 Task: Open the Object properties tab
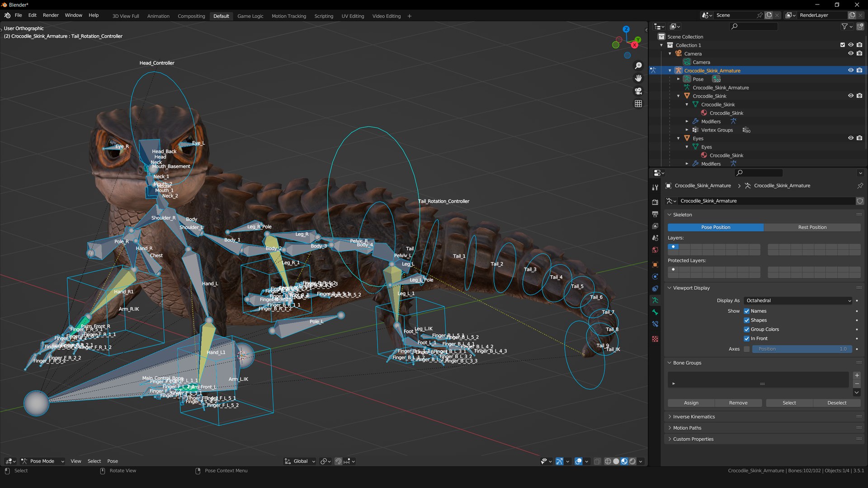[655, 264]
